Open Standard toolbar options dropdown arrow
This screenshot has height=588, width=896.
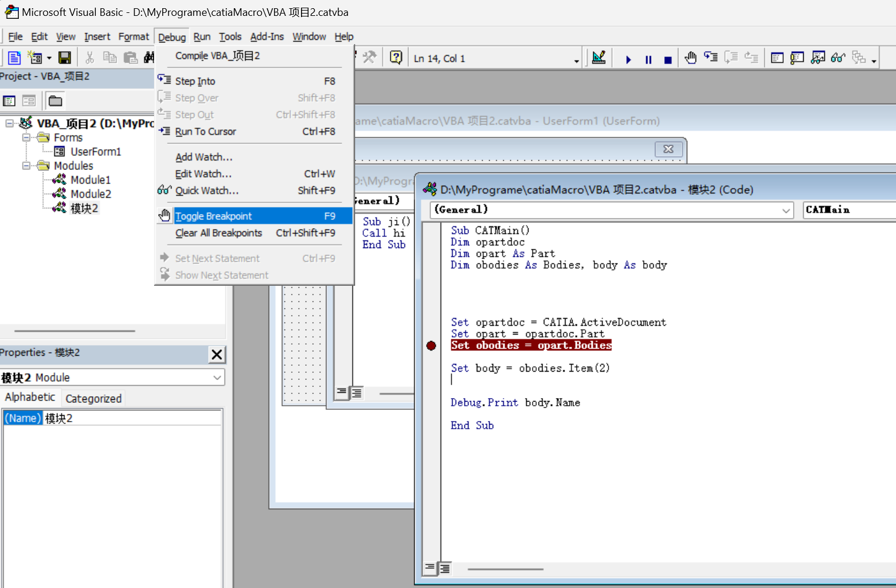(x=577, y=60)
